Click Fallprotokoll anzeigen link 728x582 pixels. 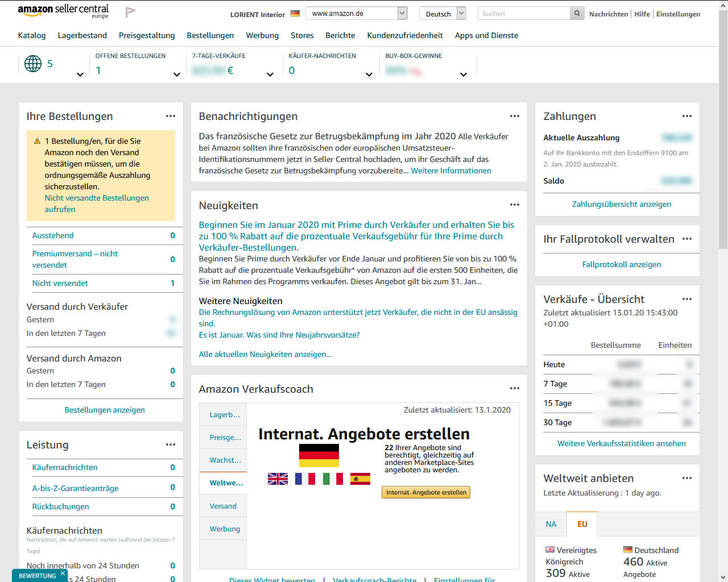click(622, 264)
